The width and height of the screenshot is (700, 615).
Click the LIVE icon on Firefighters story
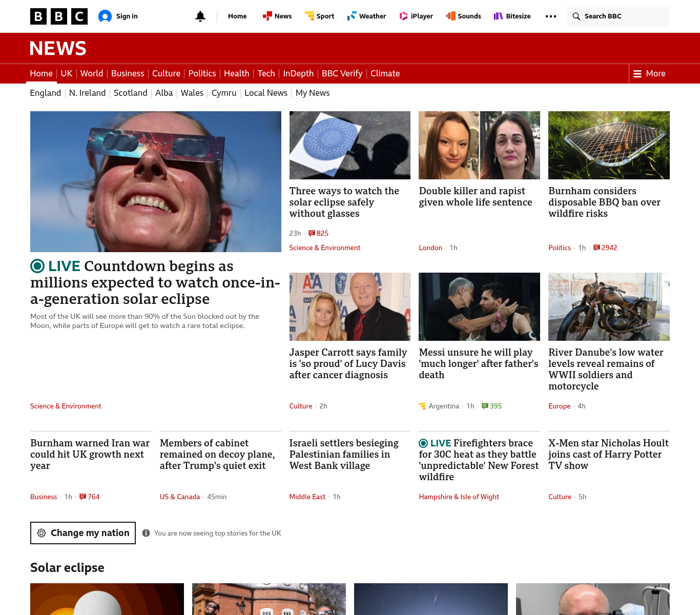[423, 443]
